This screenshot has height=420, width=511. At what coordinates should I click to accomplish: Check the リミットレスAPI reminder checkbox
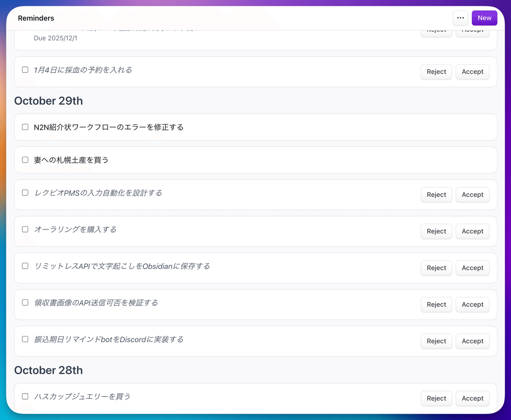tap(25, 266)
